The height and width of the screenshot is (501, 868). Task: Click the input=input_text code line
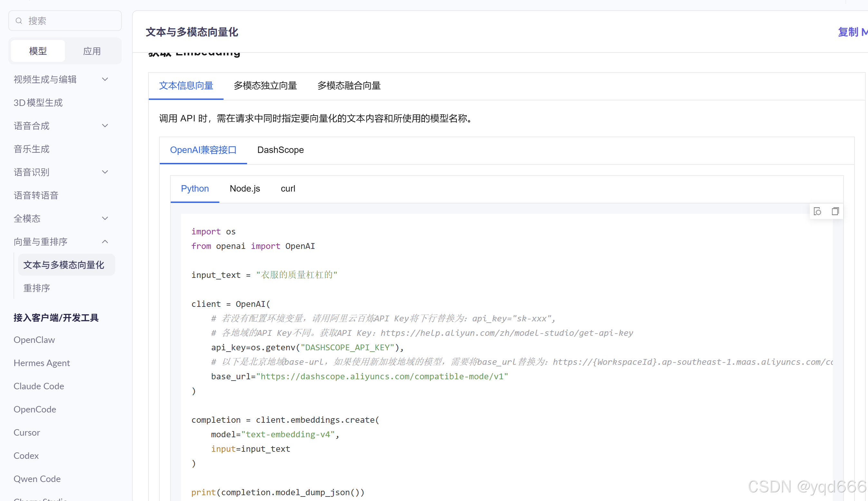tap(251, 449)
